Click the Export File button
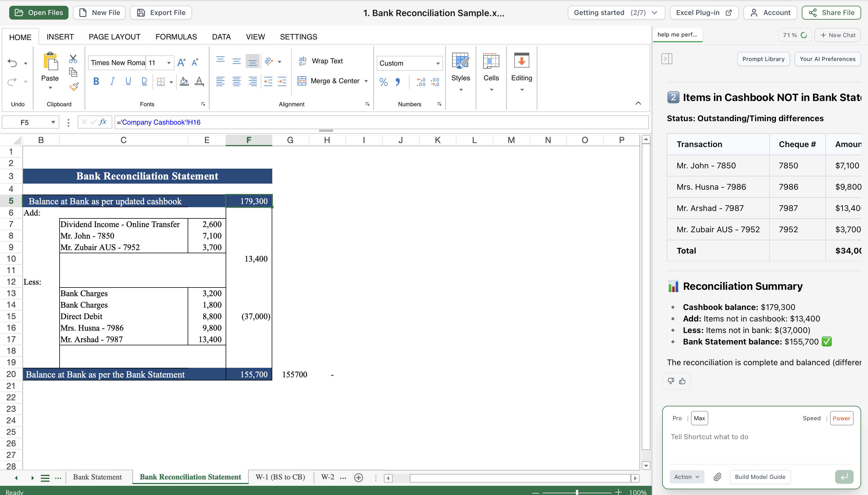The image size is (868, 495). tap(161, 13)
